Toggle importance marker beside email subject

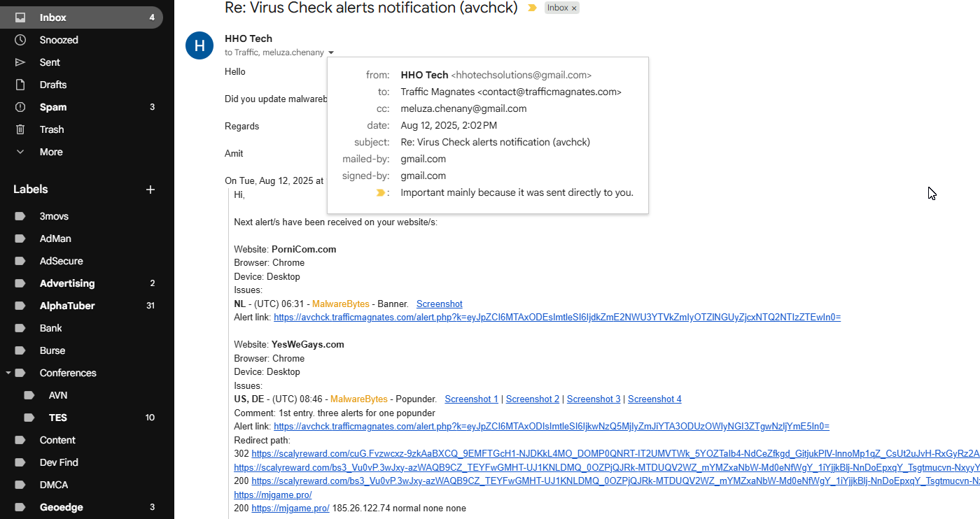(532, 8)
